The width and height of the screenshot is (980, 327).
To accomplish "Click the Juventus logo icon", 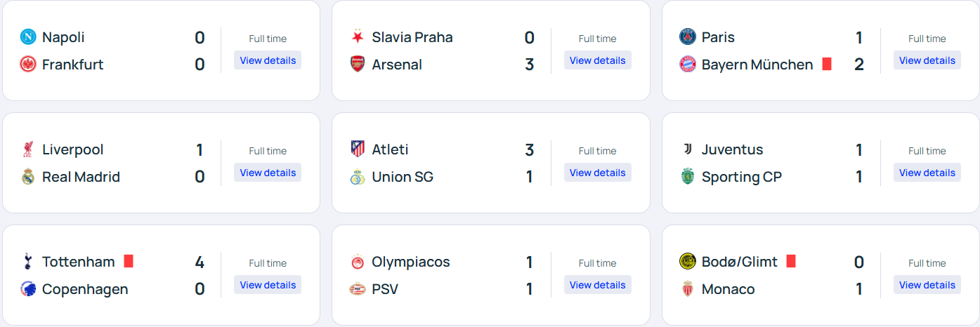I will tap(687, 149).
